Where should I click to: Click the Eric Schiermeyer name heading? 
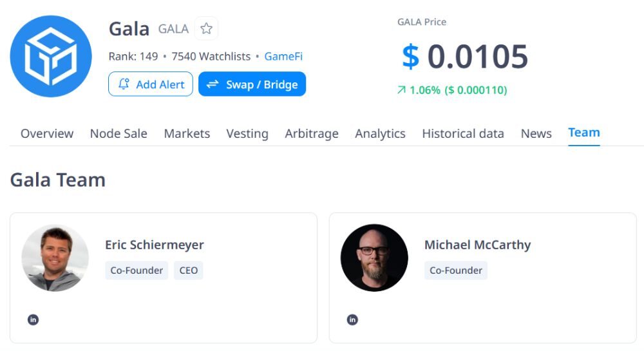coord(155,245)
